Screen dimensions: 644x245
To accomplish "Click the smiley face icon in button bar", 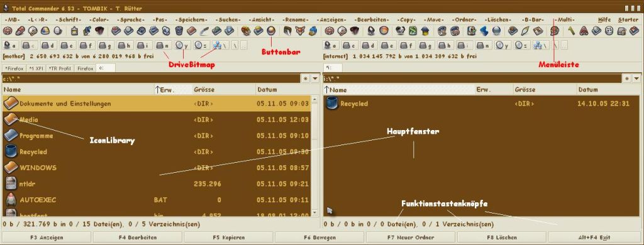I will 609,31.
